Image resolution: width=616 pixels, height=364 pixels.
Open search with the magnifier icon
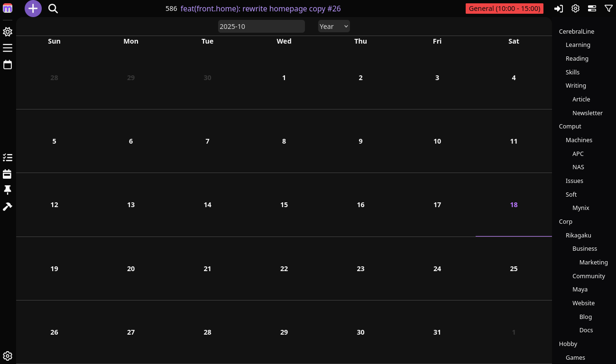point(53,9)
